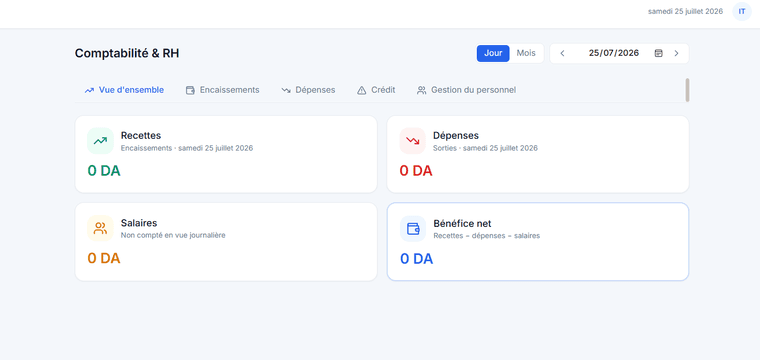Viewport: 760px width, 360px height.
Task: Click 'Sorties · samedi 25 juillet 2026' subtitle
Action: point(485,148)
